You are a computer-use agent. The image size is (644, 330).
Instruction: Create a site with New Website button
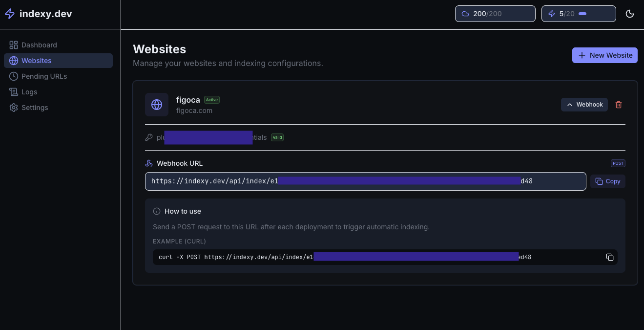pos(604,55)
